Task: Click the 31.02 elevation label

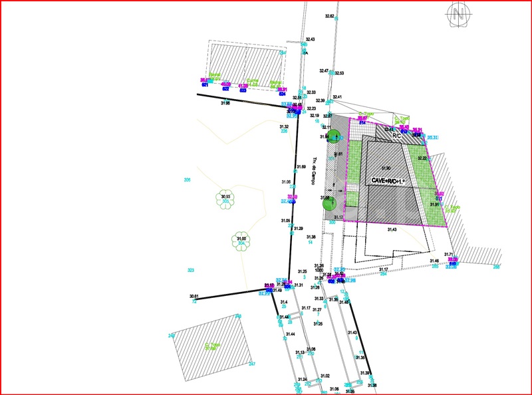Action: [325, 376]
